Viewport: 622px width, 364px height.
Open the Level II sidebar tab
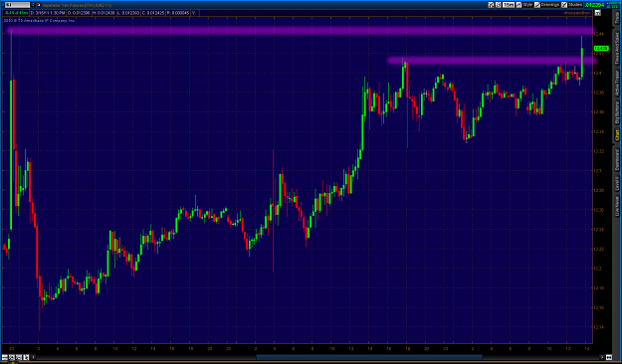point(617,184)
